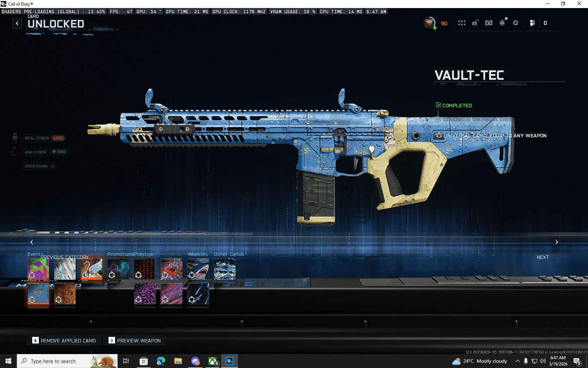Go to the NEXT category
This screenshot has width=588, height=368.
(543, 257)
